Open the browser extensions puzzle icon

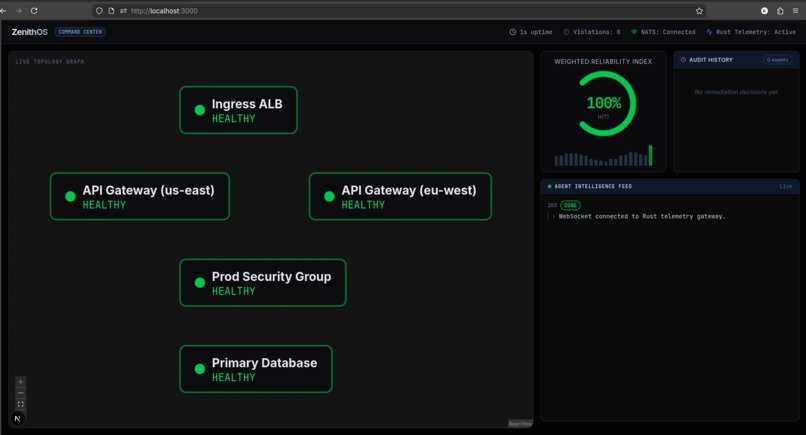coord(780,11)
